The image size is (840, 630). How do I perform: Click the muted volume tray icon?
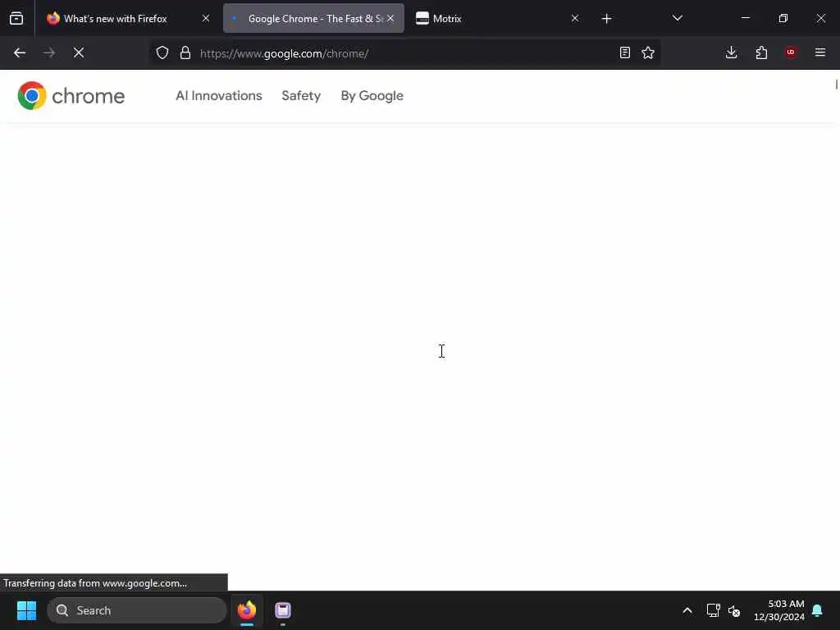pos(734,610)
